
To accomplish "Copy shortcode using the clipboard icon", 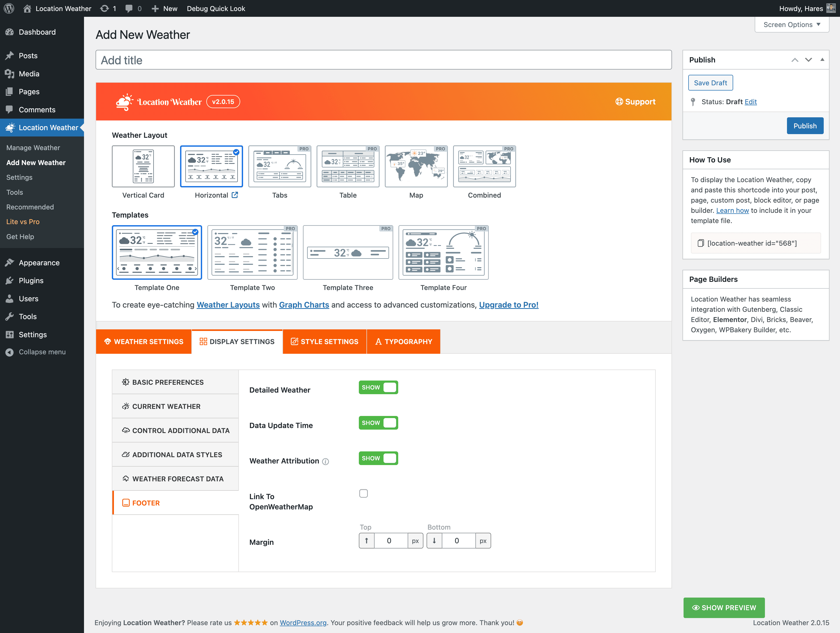I will [701, 243].
